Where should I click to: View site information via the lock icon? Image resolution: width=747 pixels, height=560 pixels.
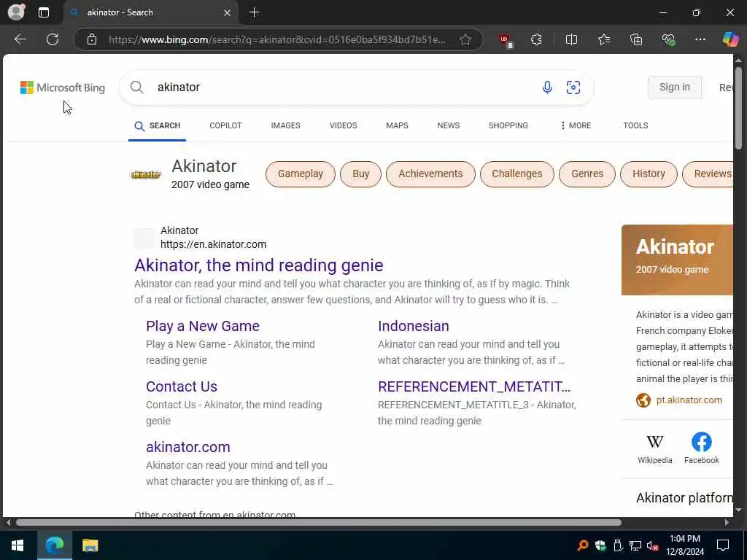click(x=92, y=39)
